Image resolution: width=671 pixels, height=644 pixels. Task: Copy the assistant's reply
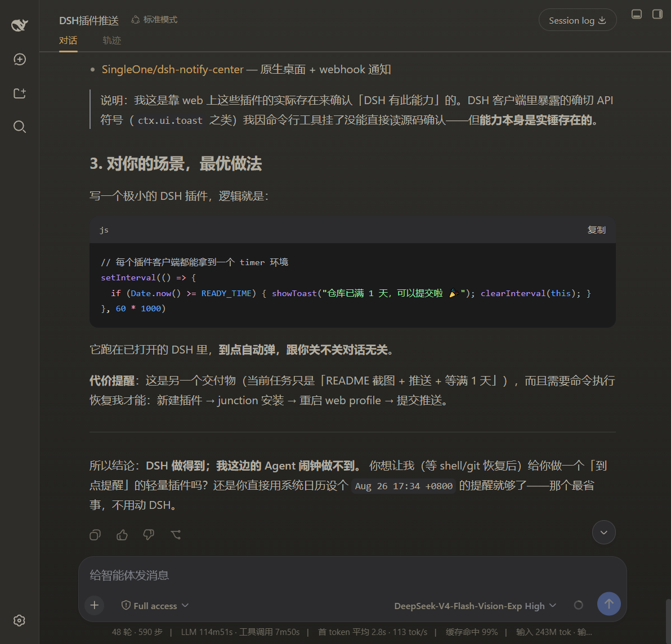click(x=95, y=535)
